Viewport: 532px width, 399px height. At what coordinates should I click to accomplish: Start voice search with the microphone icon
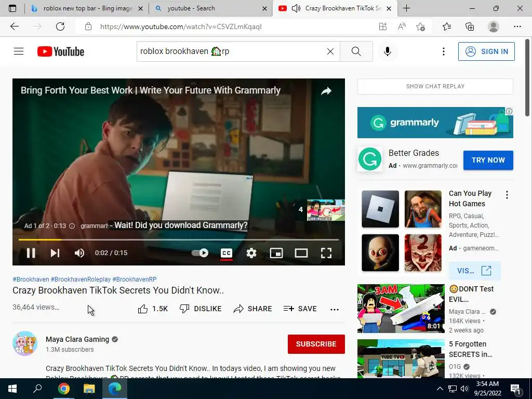[x=388, y=51]
